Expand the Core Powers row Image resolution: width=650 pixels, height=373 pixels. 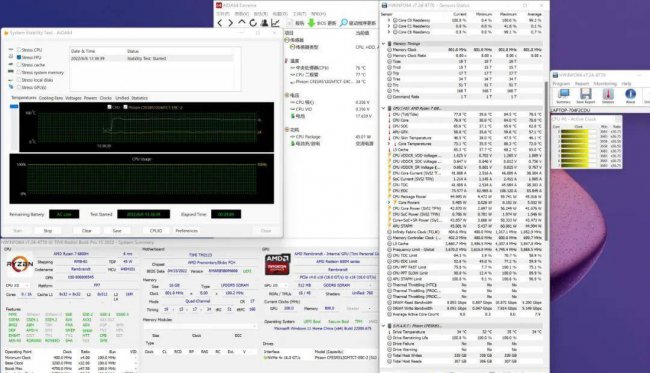[389, 203]
